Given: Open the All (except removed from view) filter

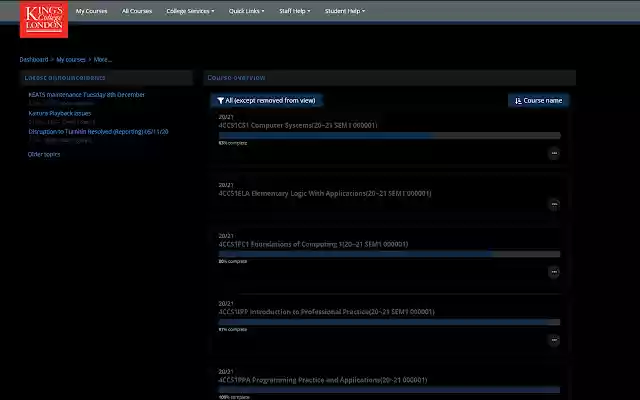Looking at the screenshot, I should tap(267, 100).
